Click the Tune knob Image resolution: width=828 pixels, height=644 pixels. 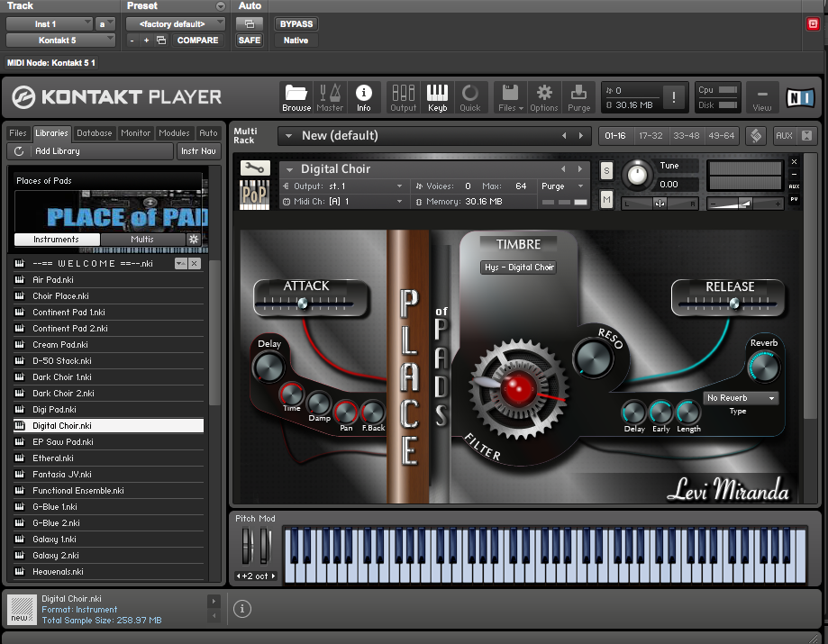[636, 175]
